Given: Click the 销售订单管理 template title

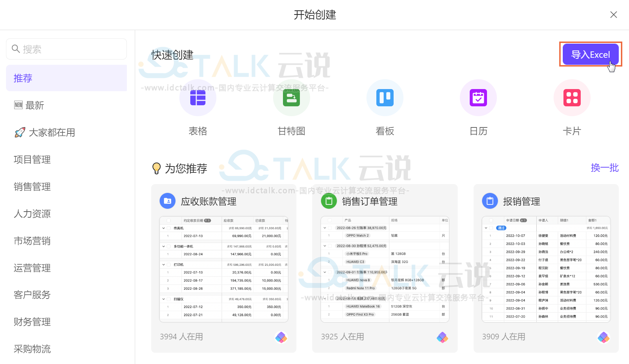Looking at the screenshot, I should tap(370, 201).
